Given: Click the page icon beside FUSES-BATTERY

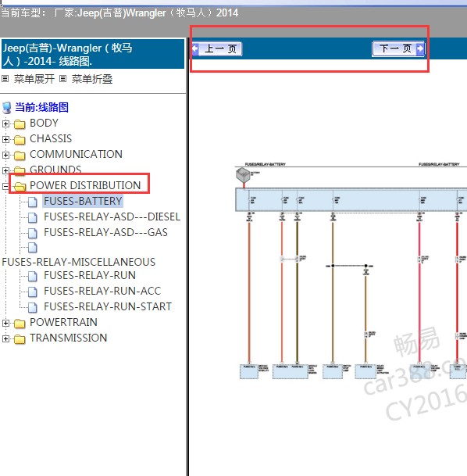Looking at the screenshot, I should coord(33,202).
